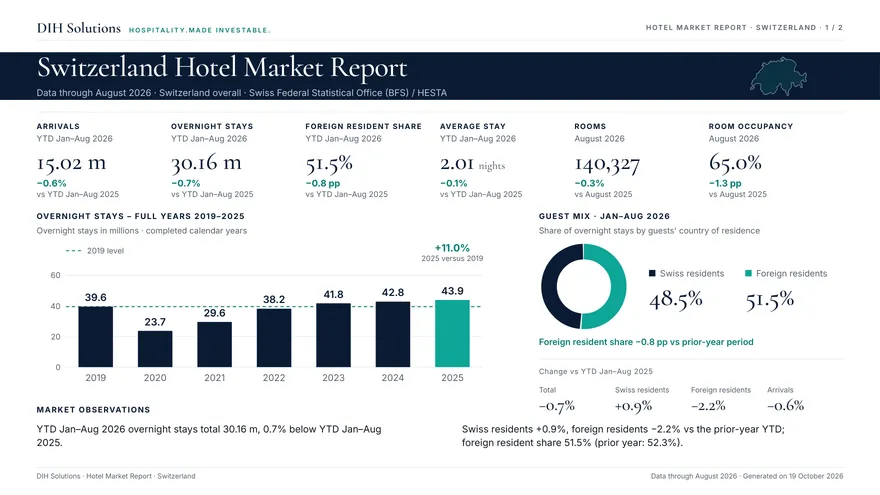Click the 65.0% room occupancy value
Viewport: 880px width, 495px height.
point(735,163)
